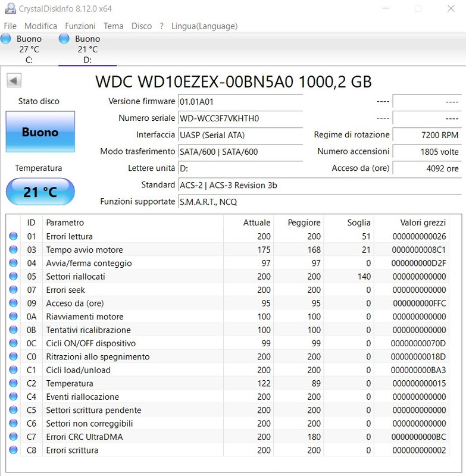
Task: Click the Attuale column header
Action: click(x=249, y=223)
